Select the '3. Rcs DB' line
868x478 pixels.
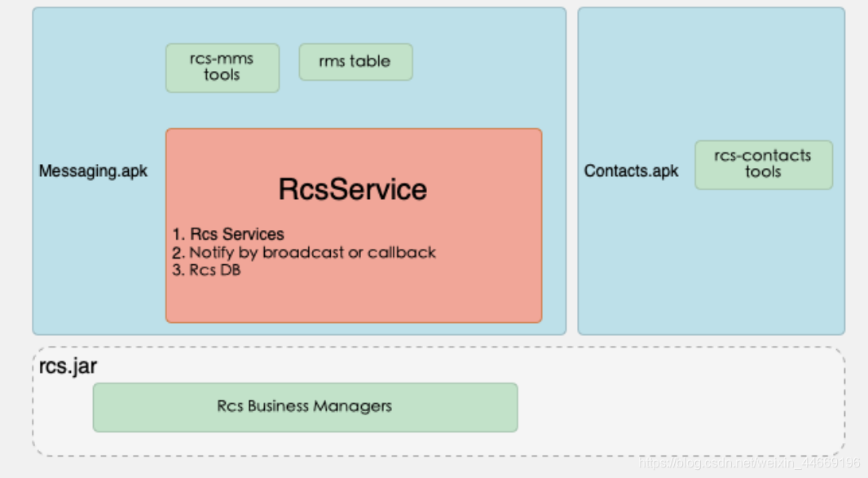206,270
